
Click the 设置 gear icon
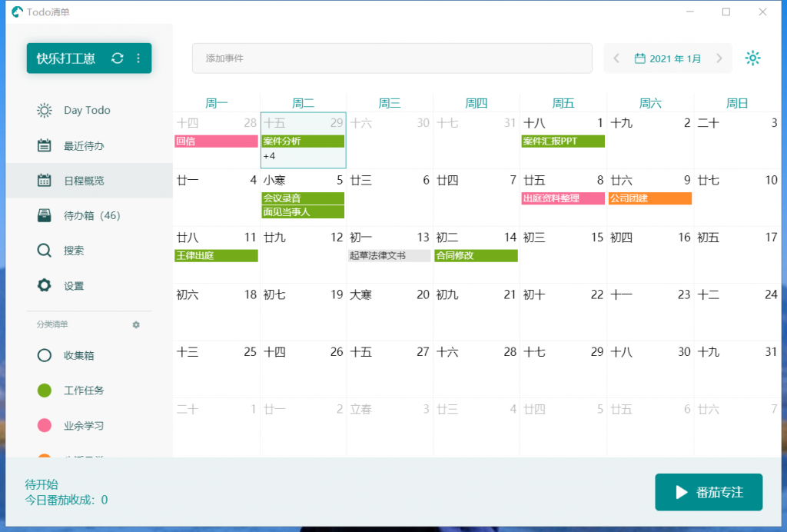click(44, 285)
